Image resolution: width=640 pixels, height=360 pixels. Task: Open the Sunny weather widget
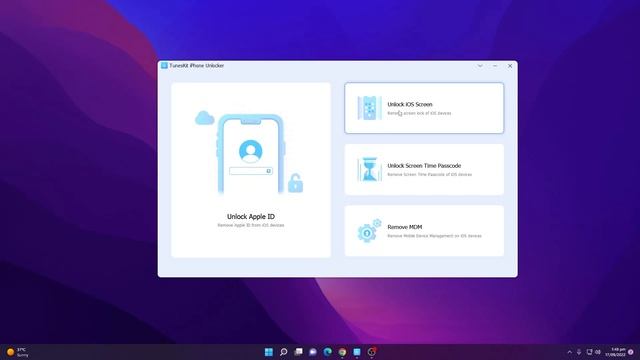pos(17,352)
